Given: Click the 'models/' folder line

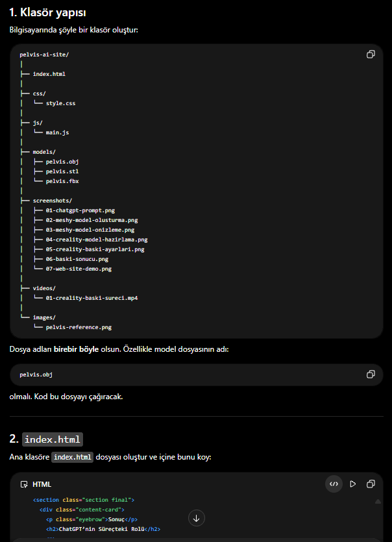Looking at the screenshot, I should pos(44,152).
